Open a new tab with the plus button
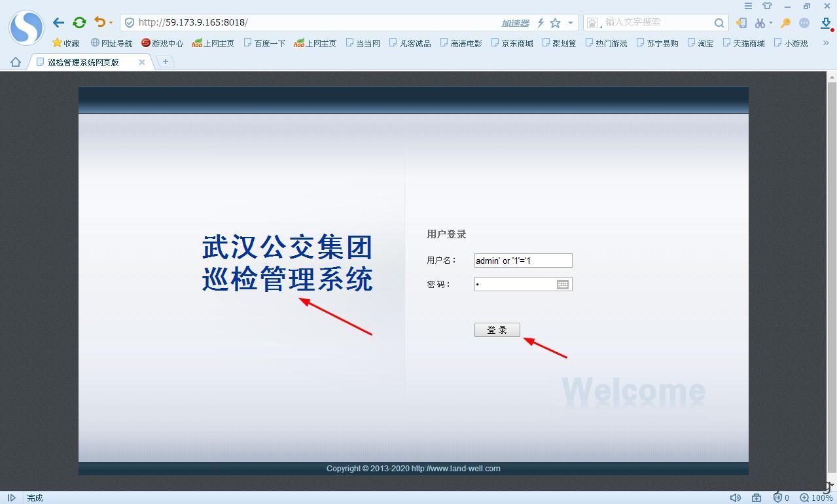The image size is (837, 504). coord(166,62)
